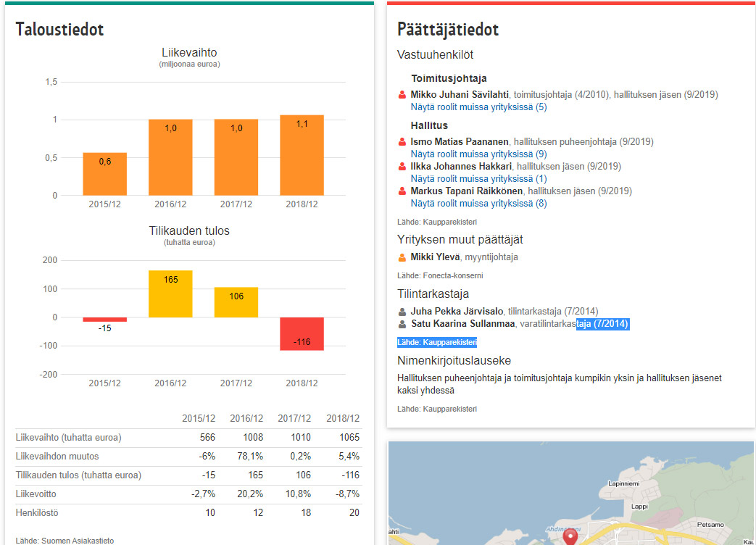Click the 2017/12 yellow result bar 106
756x545 pixels.
click(236, 302)
